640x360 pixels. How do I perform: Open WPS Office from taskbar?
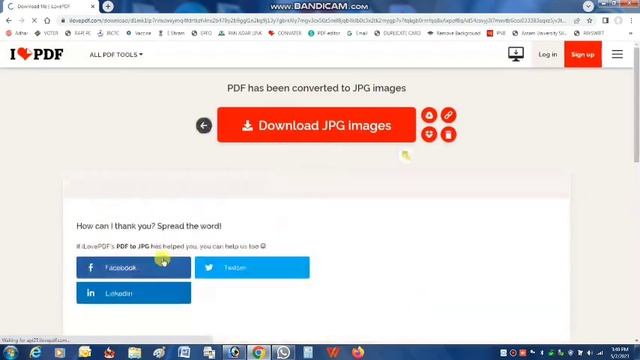click(333, 352)
